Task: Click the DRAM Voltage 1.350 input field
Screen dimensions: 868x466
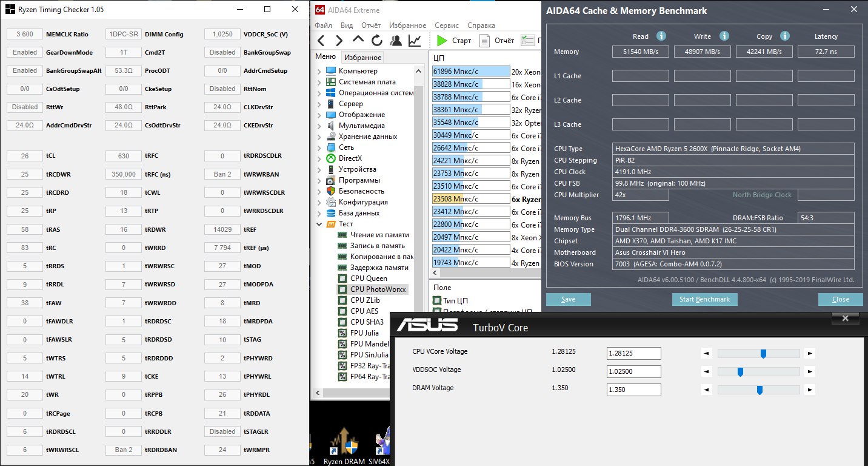Action: click(633, 390)
